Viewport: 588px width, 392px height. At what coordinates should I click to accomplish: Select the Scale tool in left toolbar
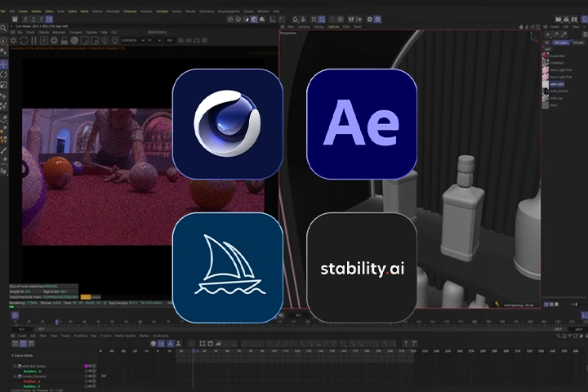4,85
